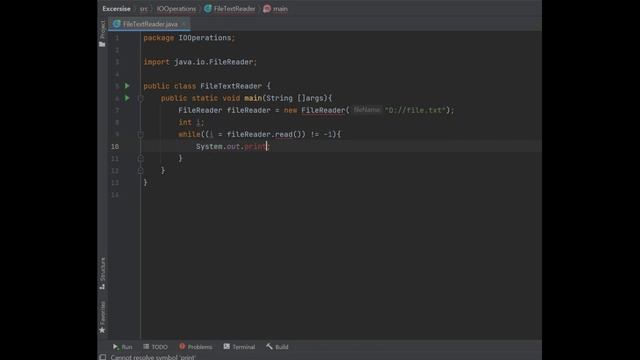Open the Favorites tool window
This screenshot has width=640, height=360.
click(102, 317)
